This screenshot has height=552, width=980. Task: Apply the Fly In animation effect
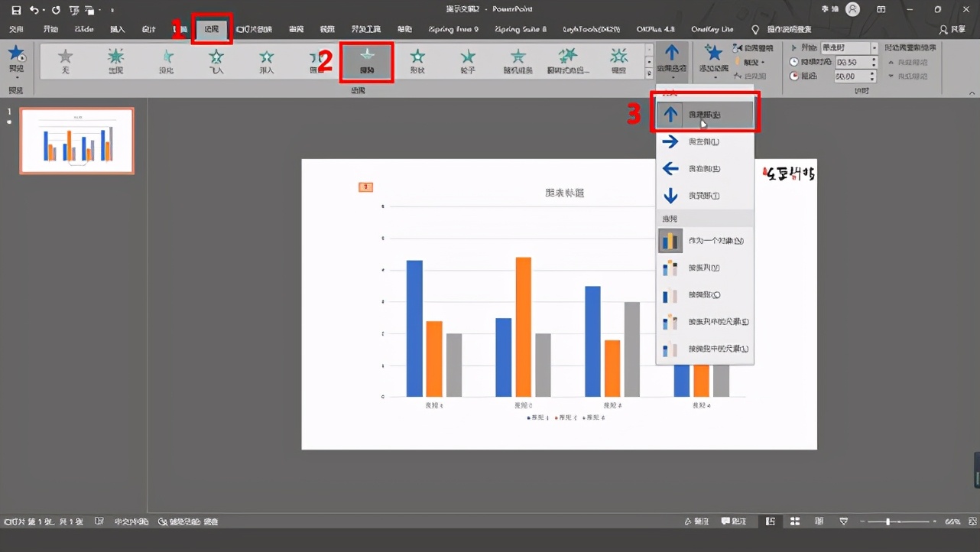pyautogui.click(x=216, y=60)
